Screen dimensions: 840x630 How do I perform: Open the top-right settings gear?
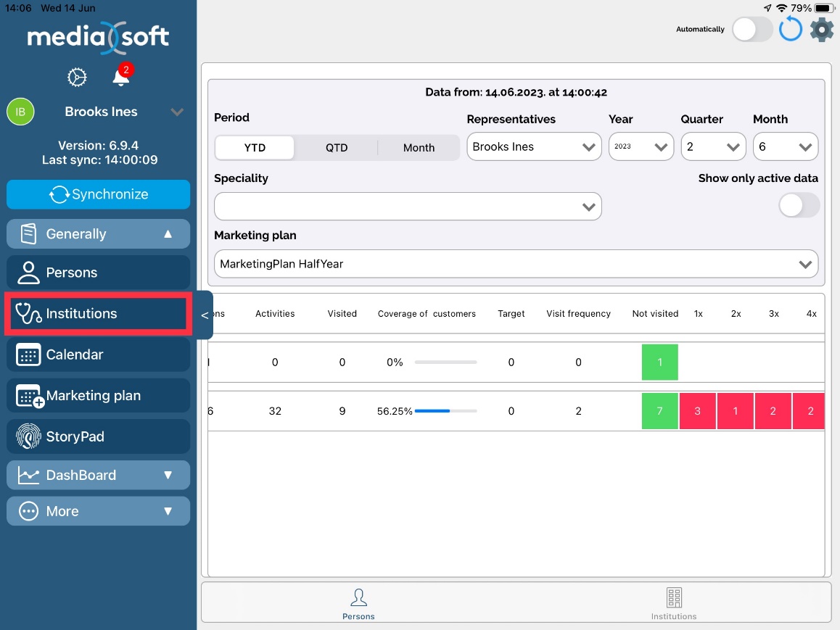(x=822, y=30)
